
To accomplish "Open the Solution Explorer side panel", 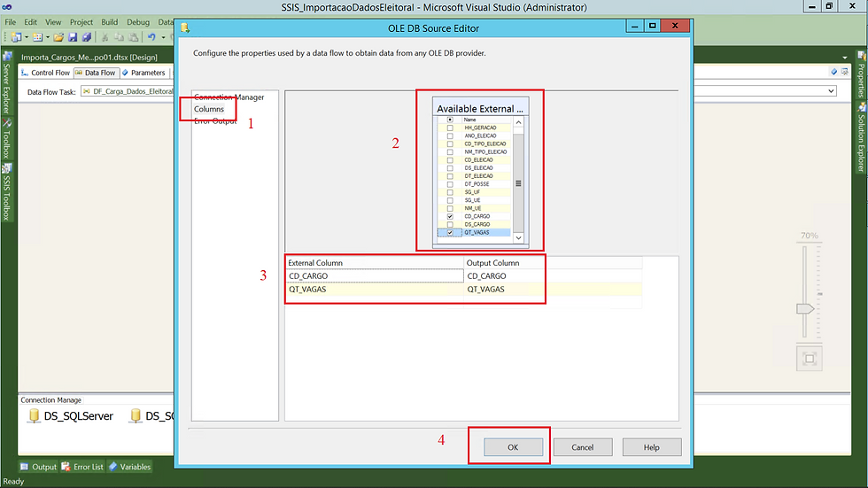I will click(x=861, y=138).
